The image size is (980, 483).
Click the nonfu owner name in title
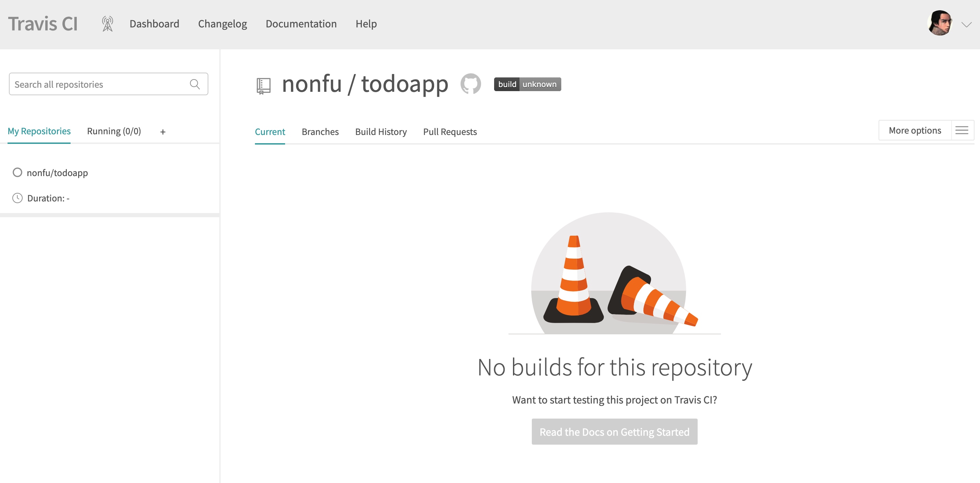[312, 84]
